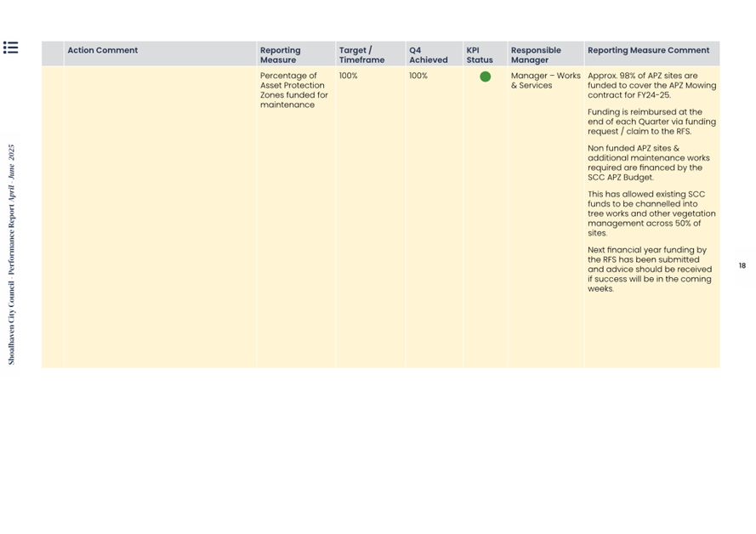Select the vertical Shoalhaven City Council report title
Image resolution: width=756 pixels, height=534 pixels.
[11, 254]
